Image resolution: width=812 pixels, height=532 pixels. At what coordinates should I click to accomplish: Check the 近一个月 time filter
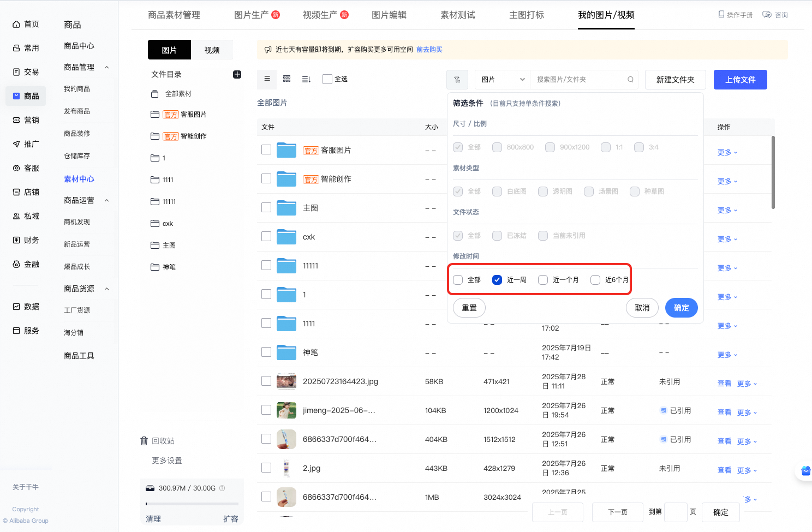point(543,280)
